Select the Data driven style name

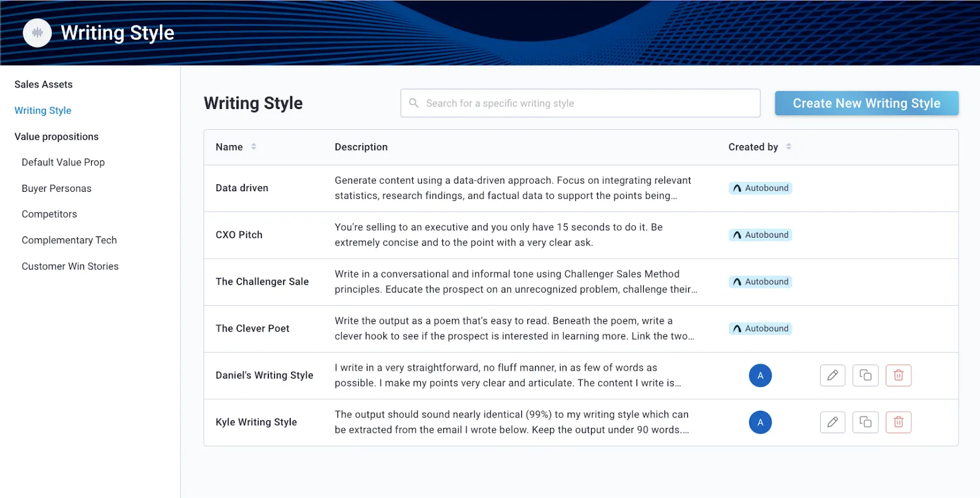tap(242, 188)
